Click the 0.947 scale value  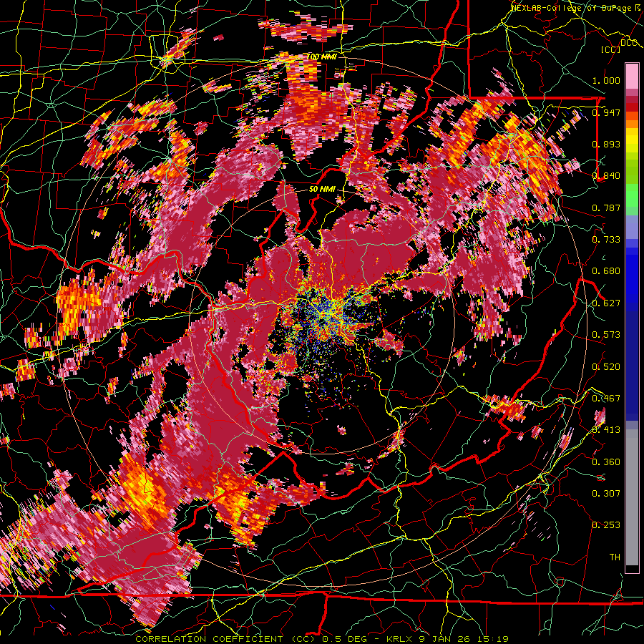(606, 112)
